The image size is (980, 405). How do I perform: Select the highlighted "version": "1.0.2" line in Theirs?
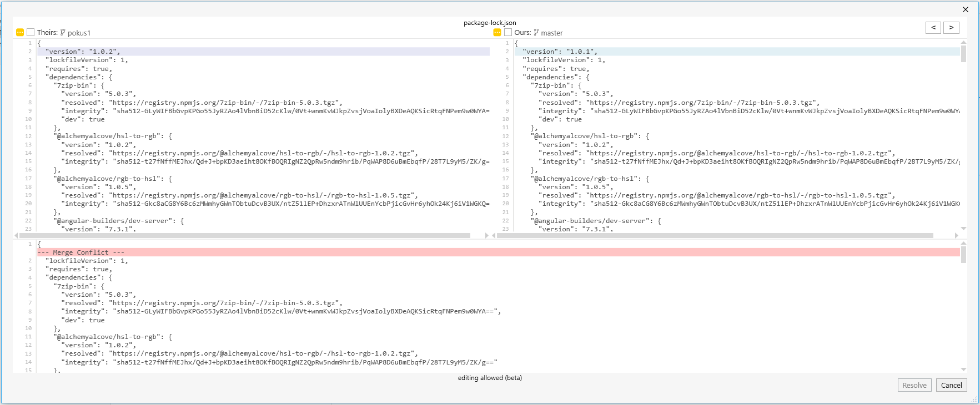pos(263,52)
